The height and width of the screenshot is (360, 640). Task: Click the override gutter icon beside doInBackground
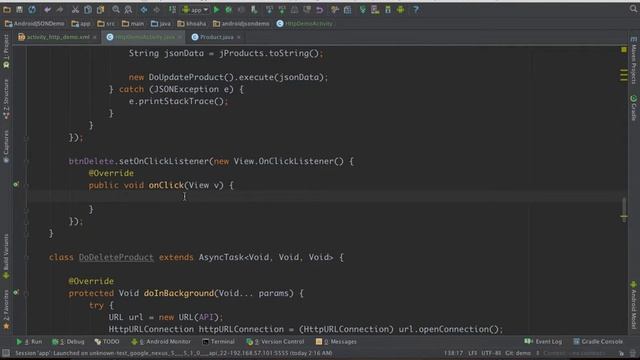click(16, 293)
